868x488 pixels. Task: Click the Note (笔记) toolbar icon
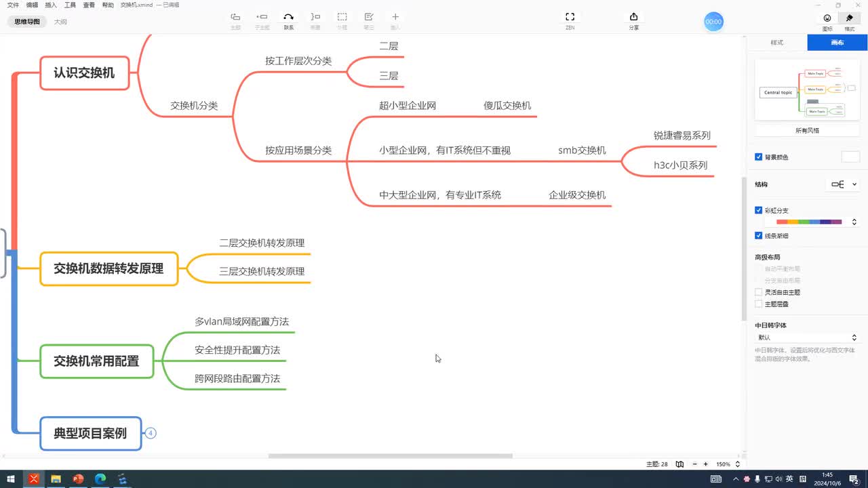coord(369,17)
